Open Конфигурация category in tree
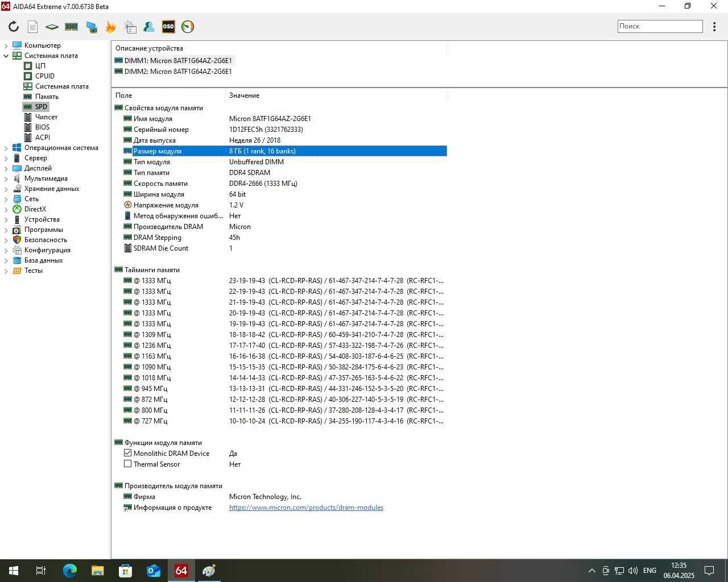The width and height of the screenshot is (728, 582). pos(47,250)
